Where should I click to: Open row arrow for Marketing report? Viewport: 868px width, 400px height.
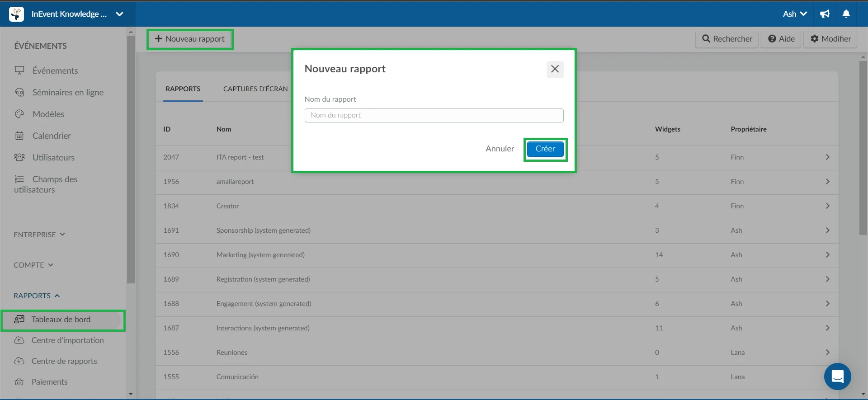(x=827, y=255)
